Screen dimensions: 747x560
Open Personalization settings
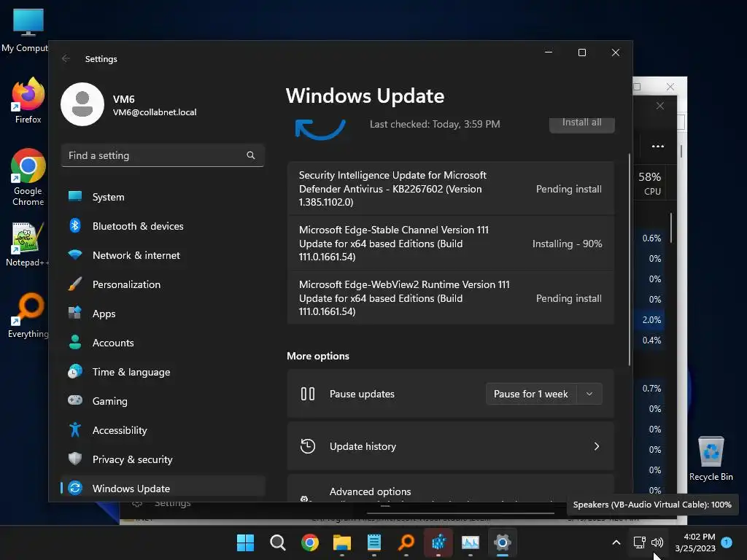coord(163,284)
